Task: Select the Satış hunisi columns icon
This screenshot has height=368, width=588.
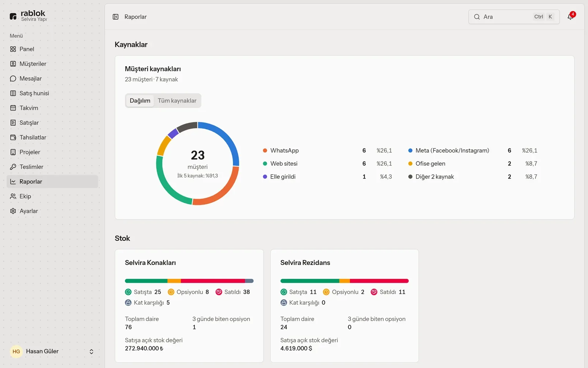Action: point(13,93)
